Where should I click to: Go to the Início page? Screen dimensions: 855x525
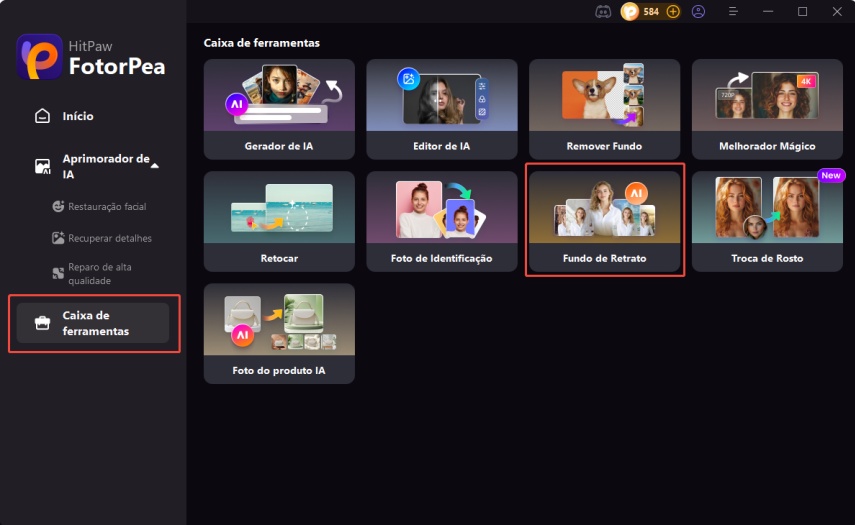coord(78,116)
